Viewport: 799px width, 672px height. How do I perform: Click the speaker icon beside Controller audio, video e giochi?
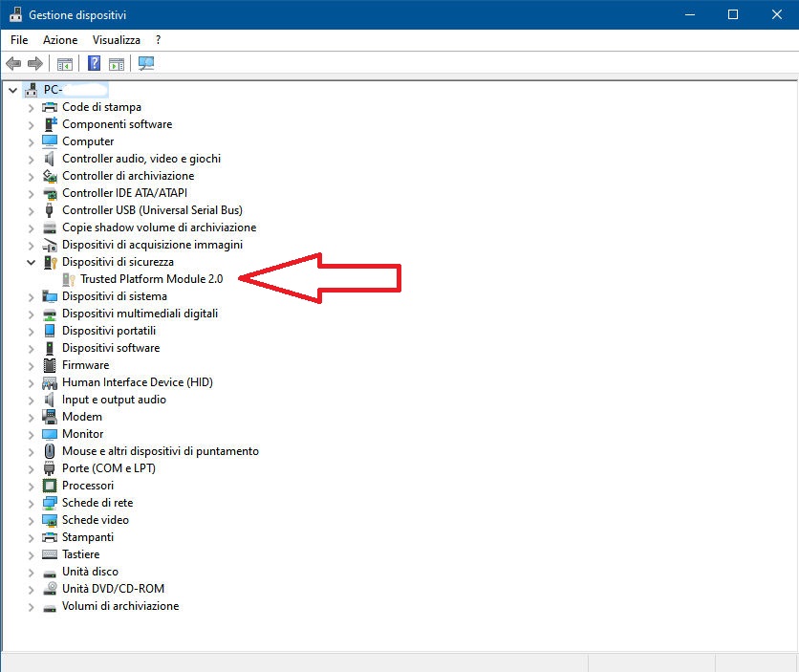[x=50, y=159]
